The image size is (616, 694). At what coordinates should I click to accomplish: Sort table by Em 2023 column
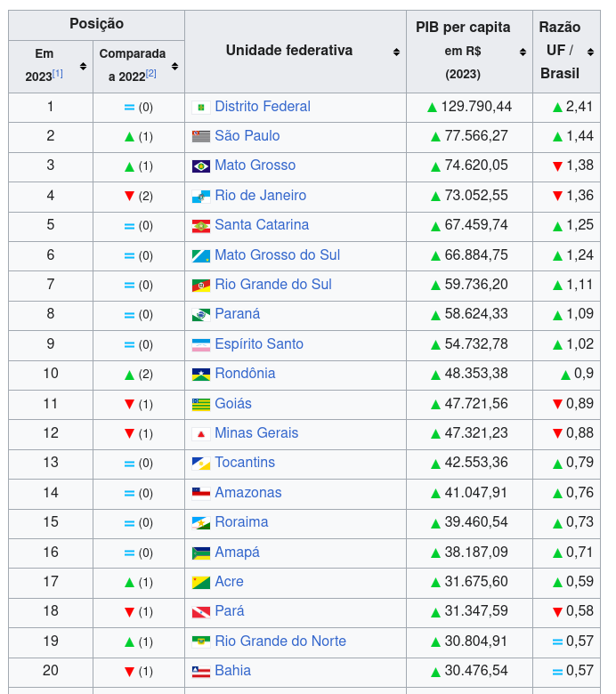pos(83,67)
